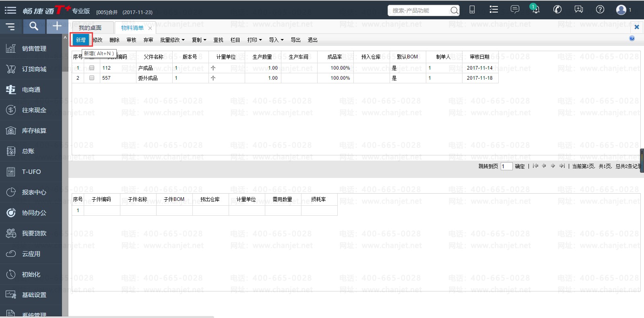Select the 委外成品 name cell
The image size is (644, 318).
[154, 78]
